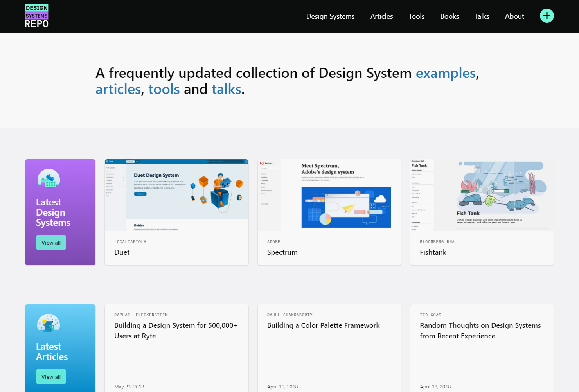Select the Talks nav item
Viewport: 579px width, 392px height.
click(482, 16)
